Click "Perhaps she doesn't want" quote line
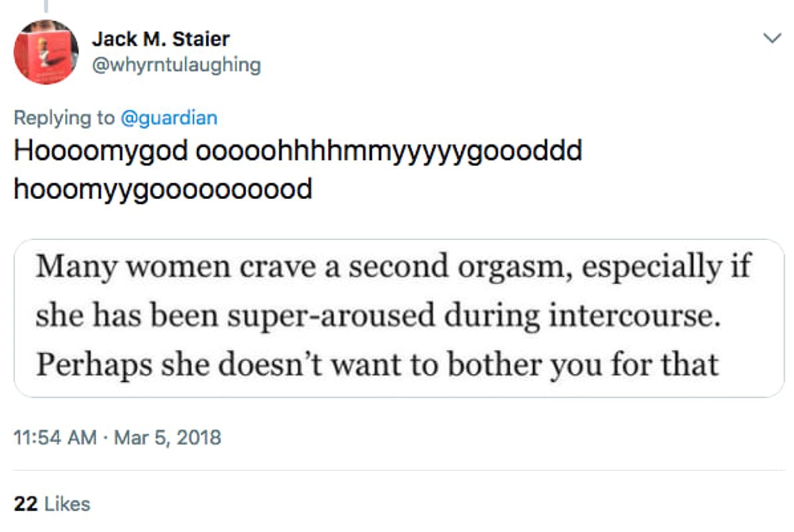 pyautogui.click(x=225, y=365)
